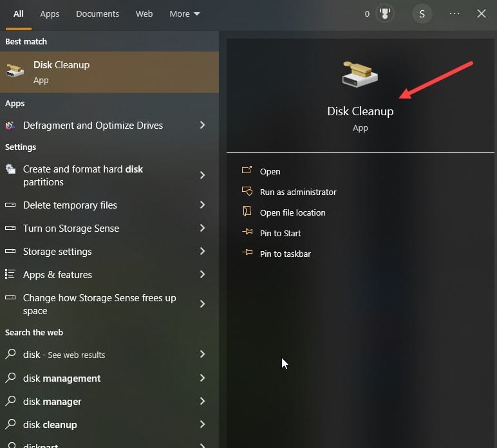Expand the Delete temporary files chevron

202,205
